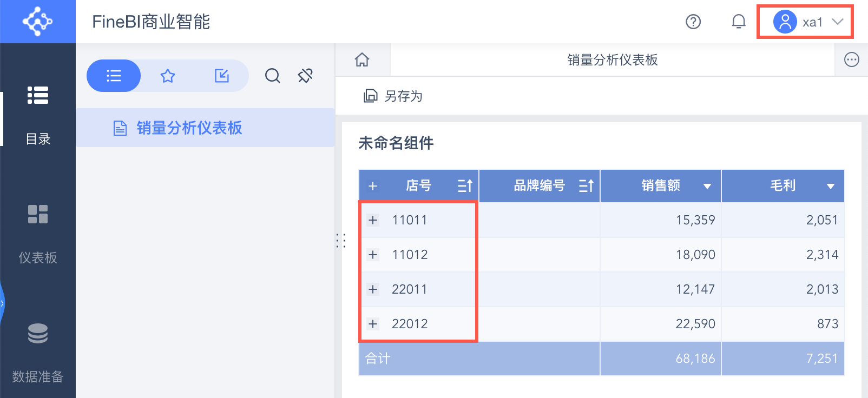Click the panel resize drag handle
Viewport: 868px width, 398px height.
click(x=341, y=241)
